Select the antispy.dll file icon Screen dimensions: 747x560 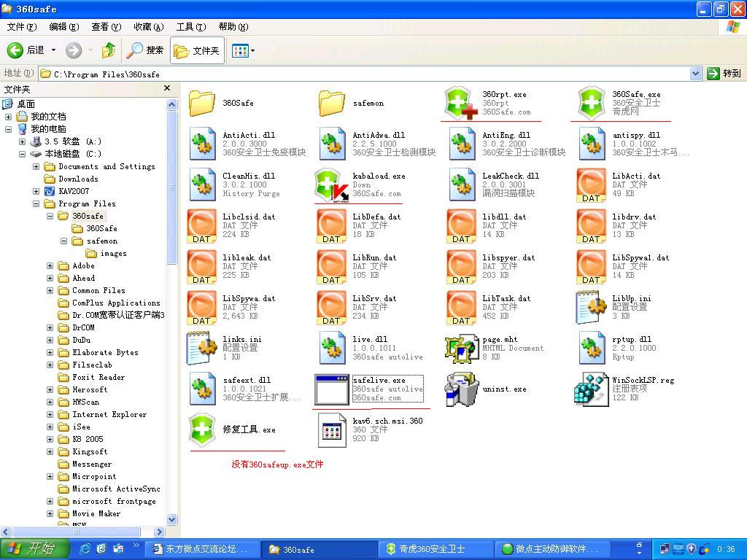[x=591, y=144]
